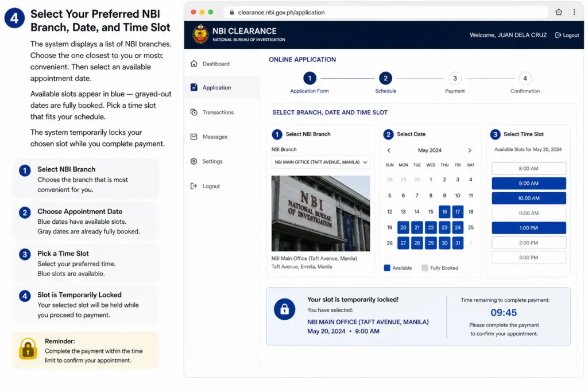This screenshot has height=392, width=588.
Task: Log out using header Logout link
Action: coord(567,35)
